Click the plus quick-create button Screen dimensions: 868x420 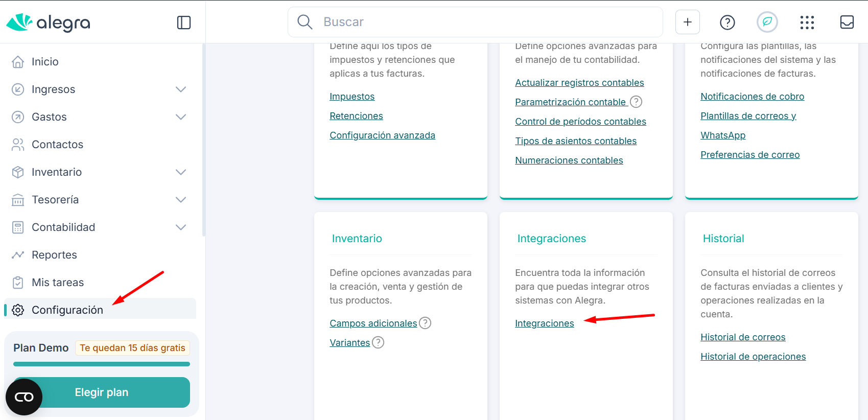point(687,22)
